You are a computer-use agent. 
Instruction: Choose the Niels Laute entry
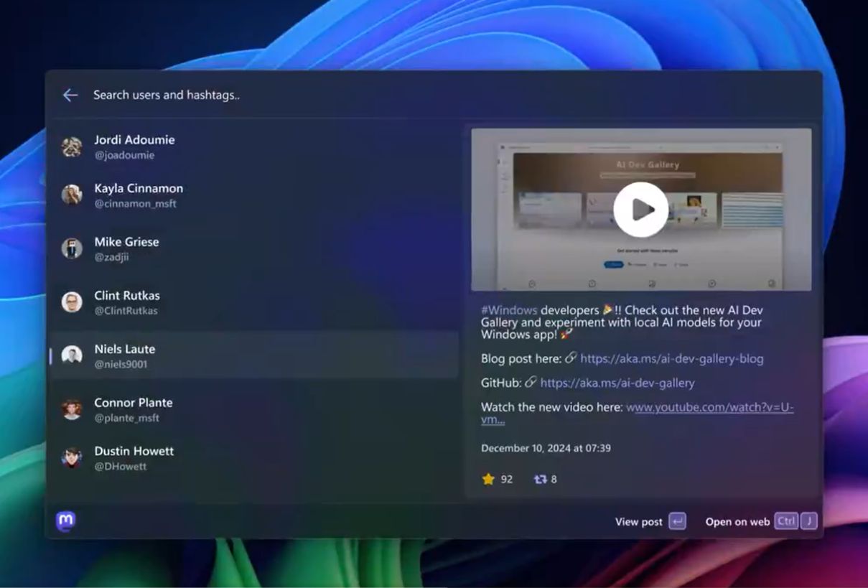tap(254, 355)
